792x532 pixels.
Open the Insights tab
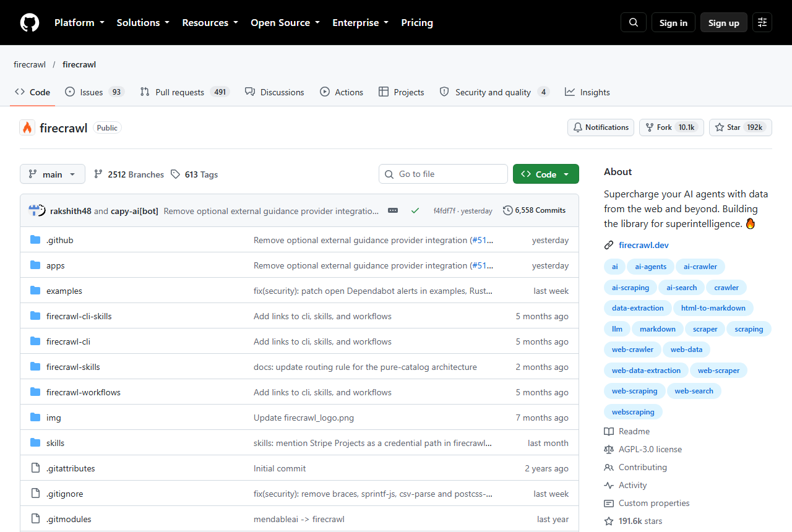click(587, 92)
